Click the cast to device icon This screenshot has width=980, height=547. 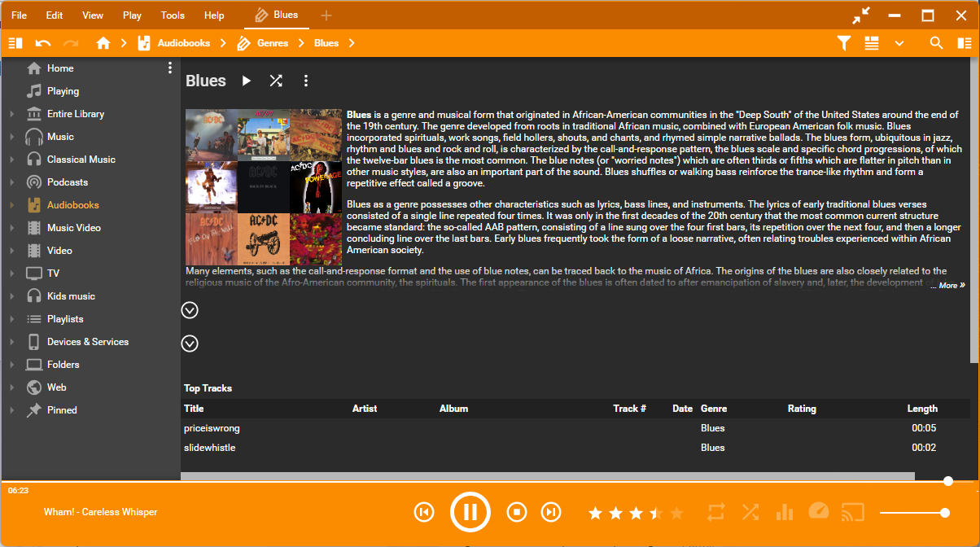tap(852, 512)
